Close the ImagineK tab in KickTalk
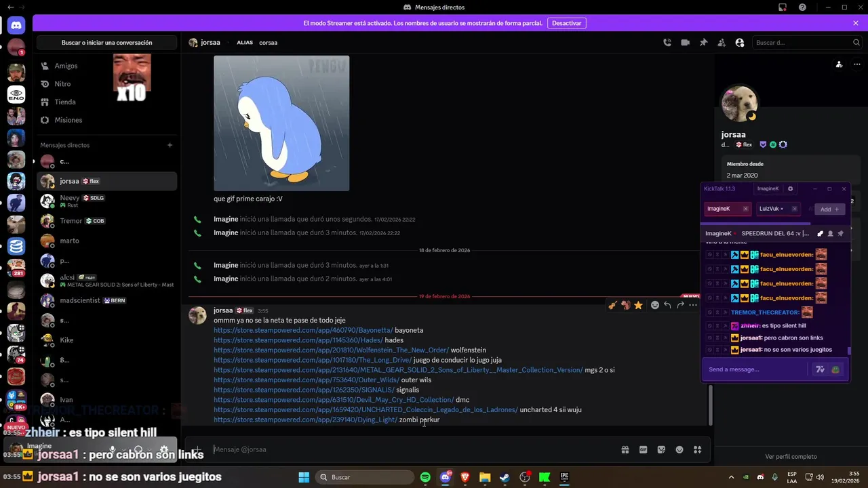The height and width of the screenshot is (488, 868). coord(745,209)
